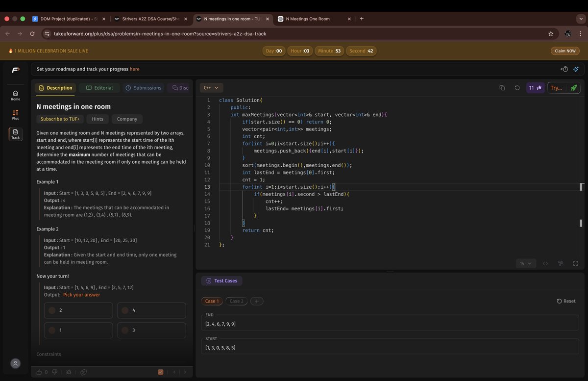Select answer option 4
Image resolution: width=588 pixels, height=381 pixels.
click(151, 310)
